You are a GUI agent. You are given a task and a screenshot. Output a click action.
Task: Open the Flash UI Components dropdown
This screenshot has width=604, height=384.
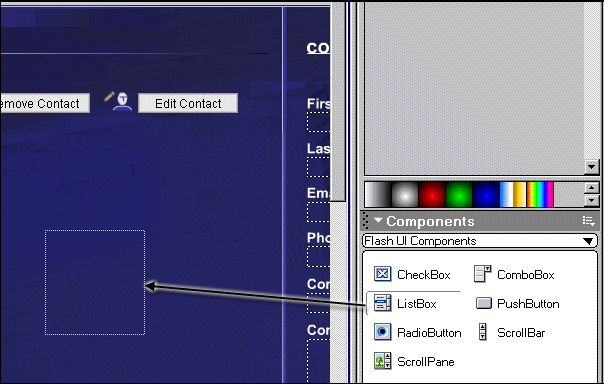pyautogui.click(x=480, y=241)
